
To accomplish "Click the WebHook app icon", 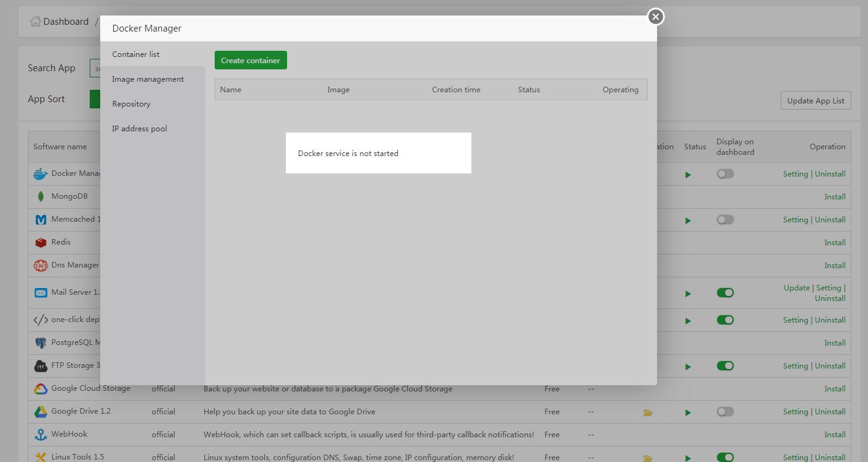I will point(40,434).
